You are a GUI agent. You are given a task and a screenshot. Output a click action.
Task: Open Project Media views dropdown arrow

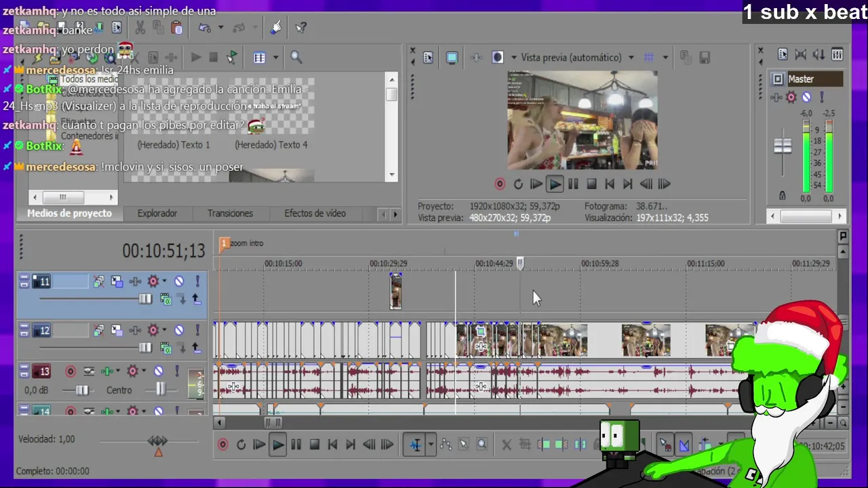(x=275, y=58)
